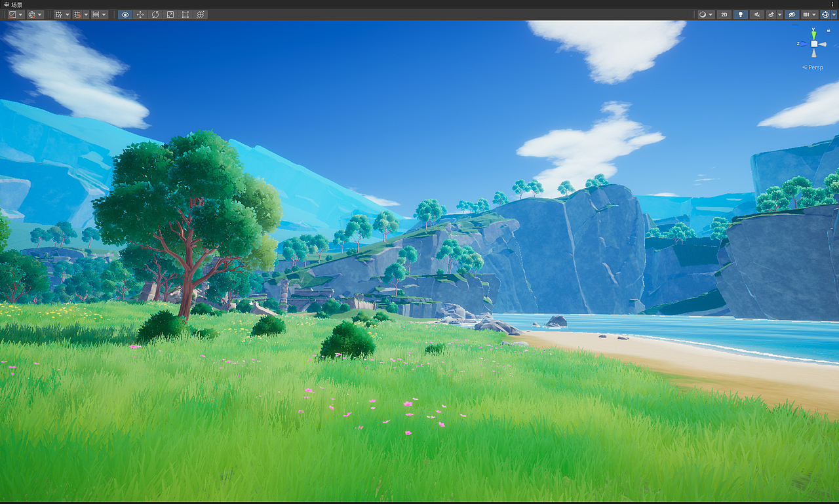This screenshot has width=839, height=504.
Task: Open the tool handle pivot position dropdown
Action: pos(16,14)
